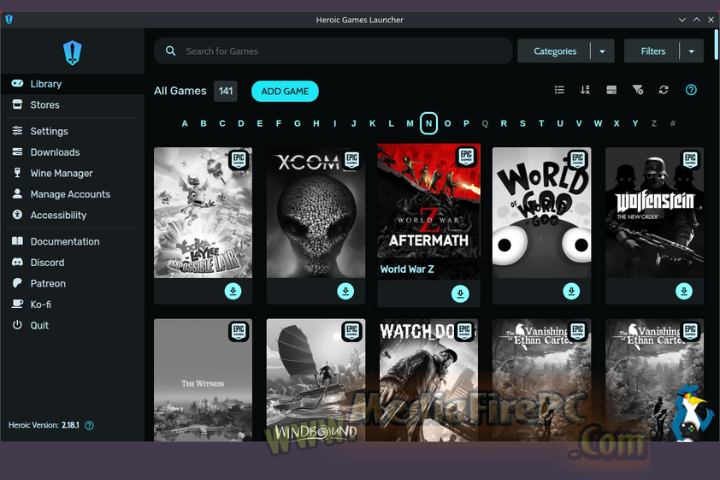Filter games by letter A

point(185,124)
